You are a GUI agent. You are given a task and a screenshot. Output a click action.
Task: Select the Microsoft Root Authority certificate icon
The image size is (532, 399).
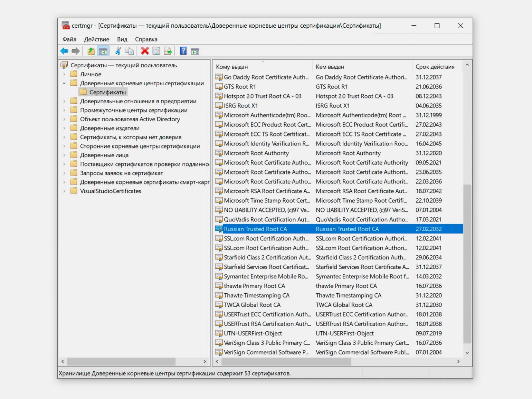click(219, 153)
